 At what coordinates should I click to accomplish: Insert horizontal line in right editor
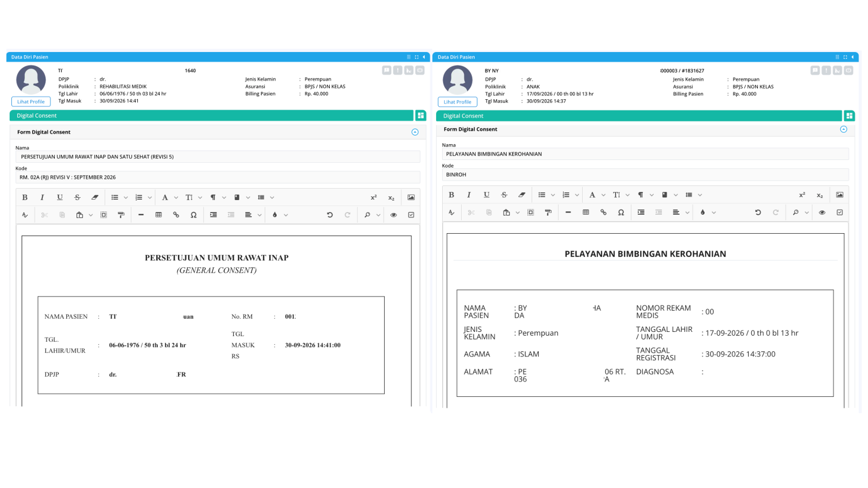568,212
